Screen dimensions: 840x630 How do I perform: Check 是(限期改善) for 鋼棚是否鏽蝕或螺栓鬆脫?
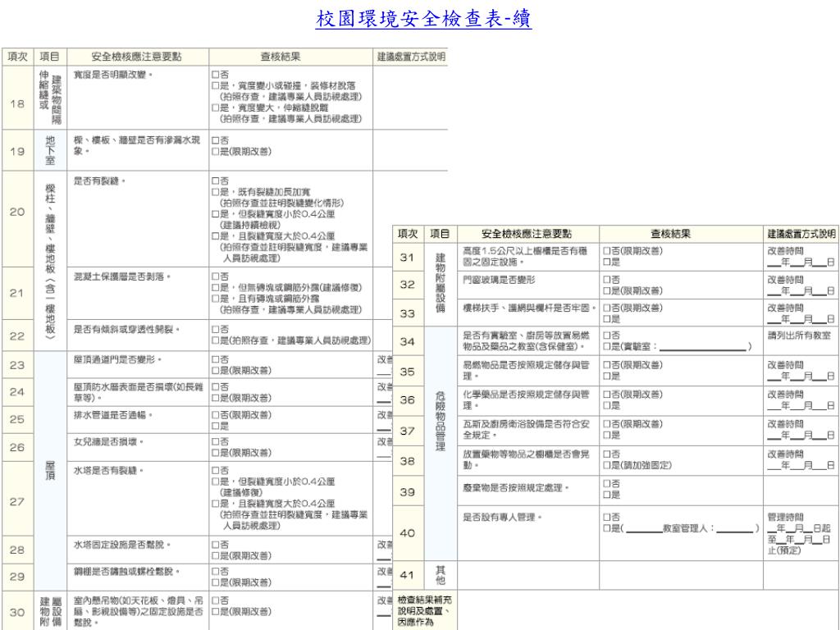coord(216,582)
